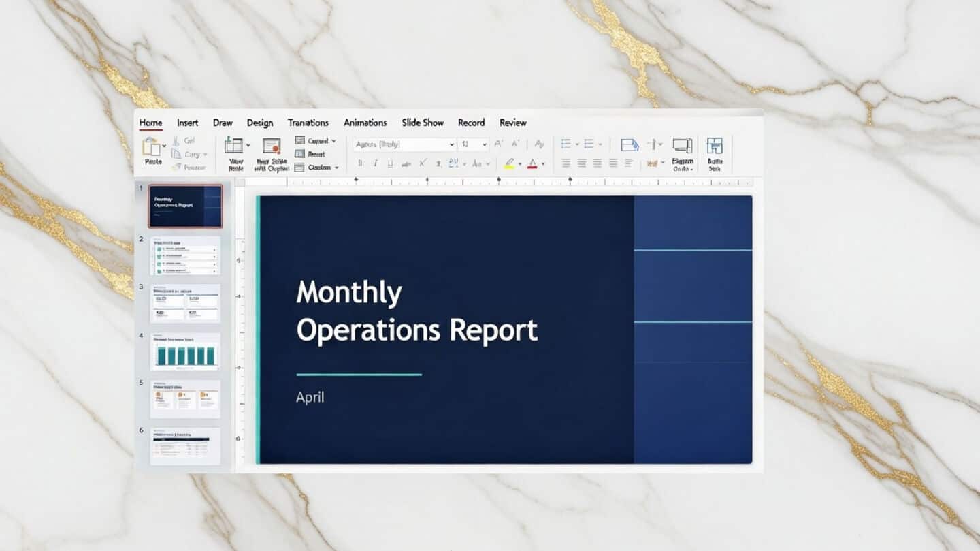The image size is (980, 551).
Task: Select the Paste icon
Action: click(x=150, y=146)
